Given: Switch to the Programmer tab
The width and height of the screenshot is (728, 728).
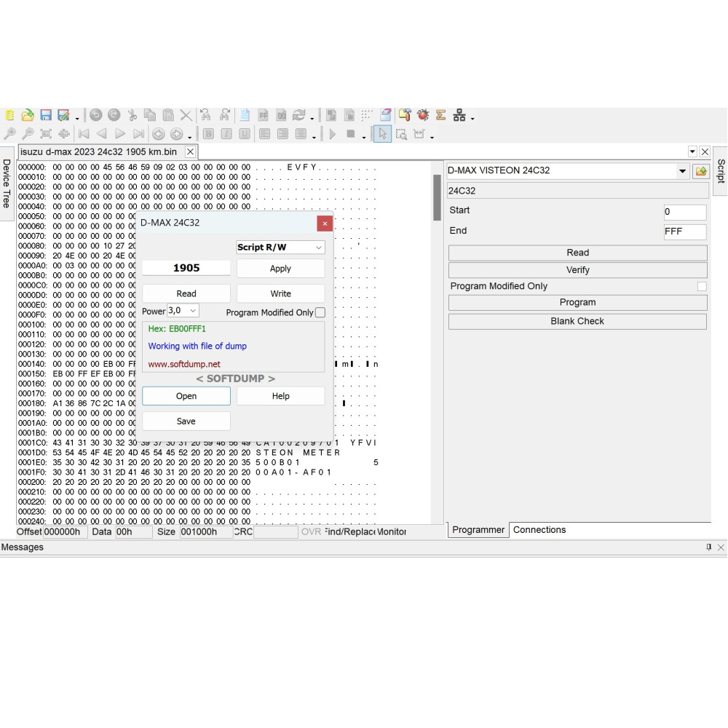Looking at the screenshot, I should click(x=478, y=530).
